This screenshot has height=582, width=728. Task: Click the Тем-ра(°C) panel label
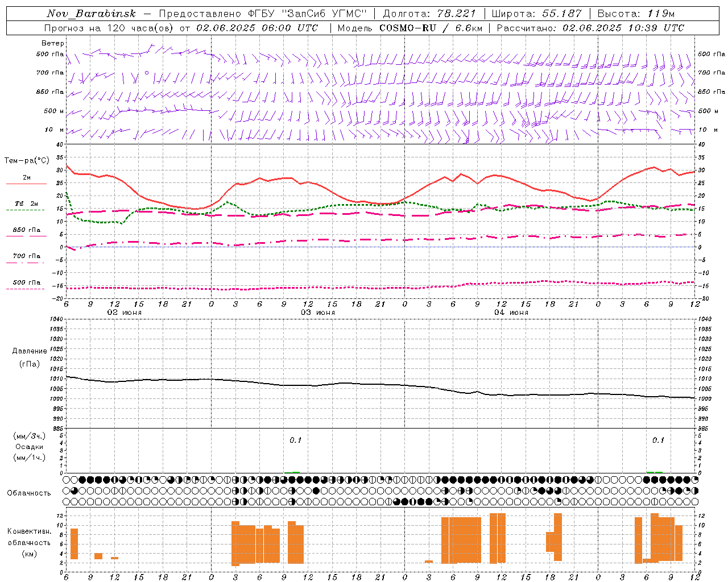click(x=27, y=161)
